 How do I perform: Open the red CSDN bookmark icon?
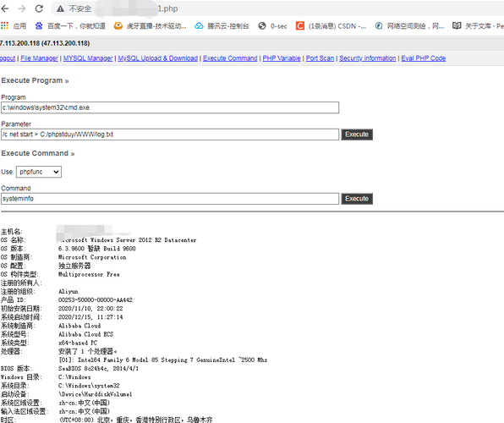pyautogui.click(x=300, y=25)
